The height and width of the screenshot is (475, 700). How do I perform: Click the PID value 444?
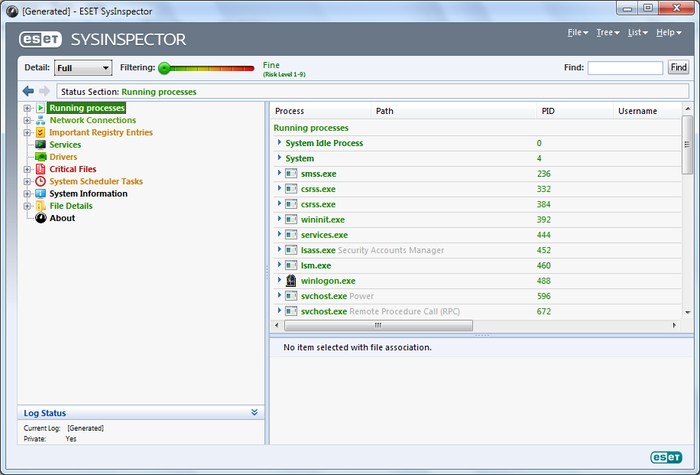[x=544, y=235]
